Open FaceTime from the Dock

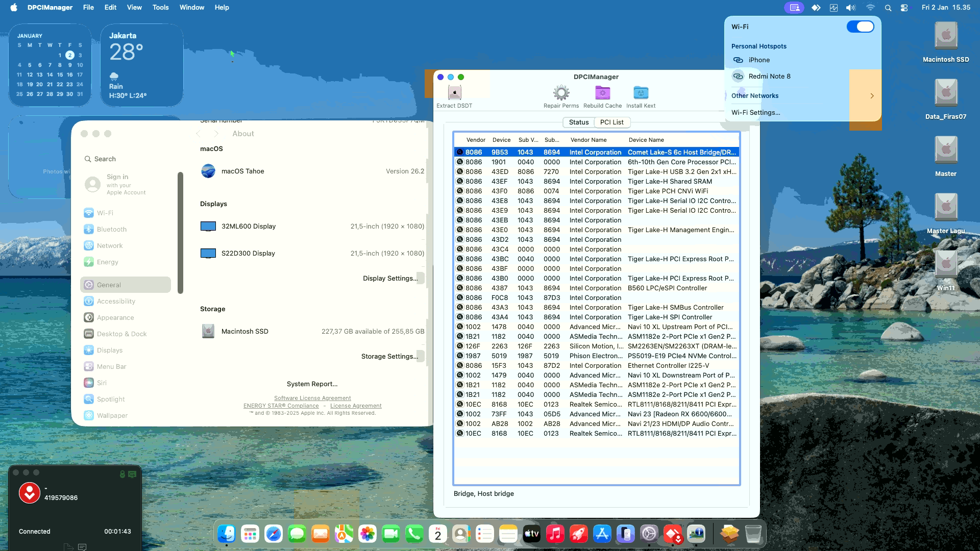391,534
